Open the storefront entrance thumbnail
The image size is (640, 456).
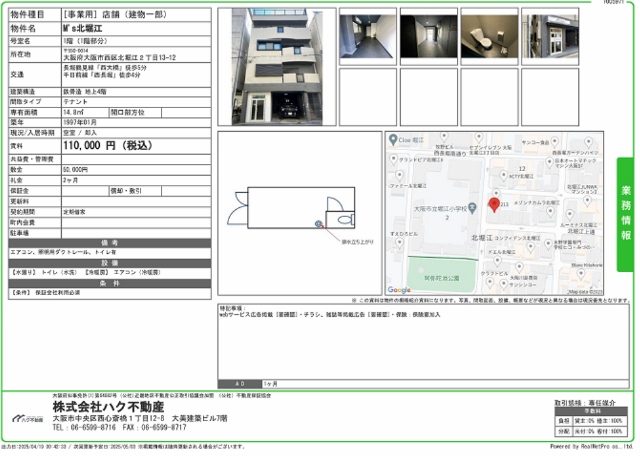point(550,35)
